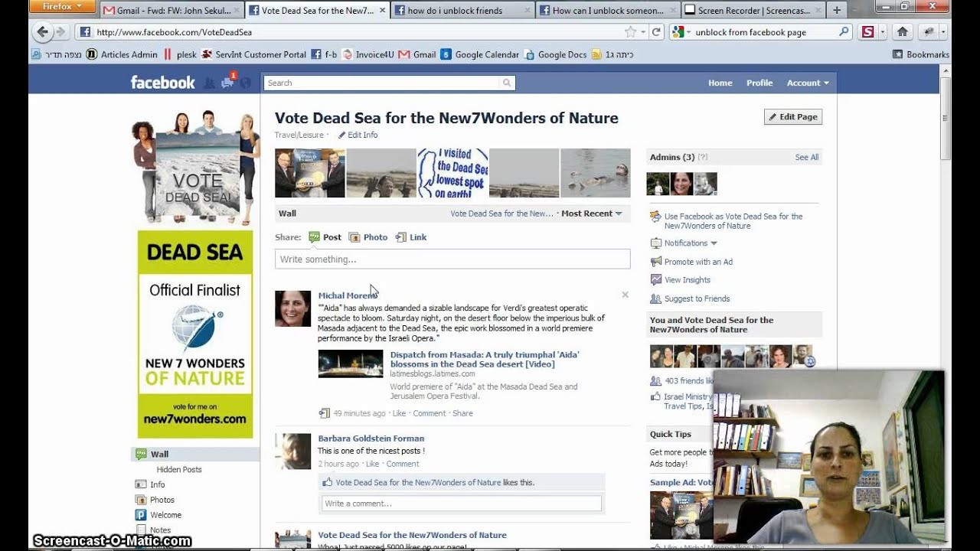980x551 pixels.
Task: Open the Firefox menu dropdown
Action: tap(63, 6)
